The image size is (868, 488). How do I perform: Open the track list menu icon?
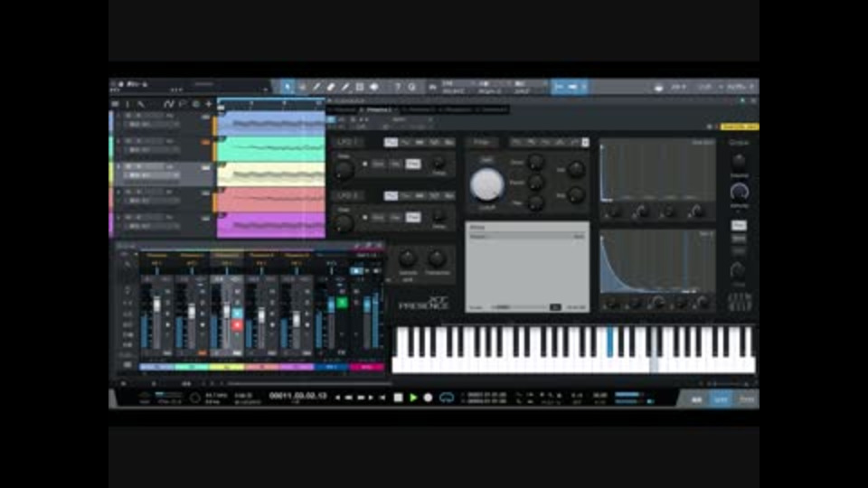click(115, 103)
